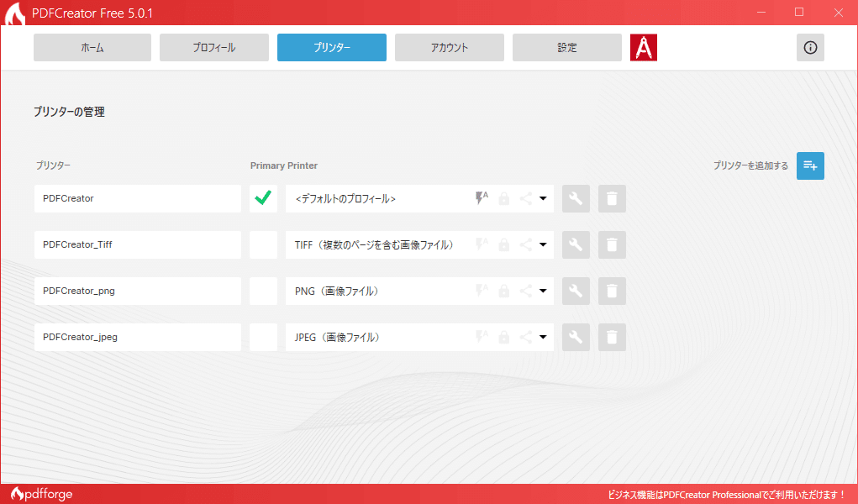
Task: Click the プリンターの管理 heading
Action: click(69, 112)
